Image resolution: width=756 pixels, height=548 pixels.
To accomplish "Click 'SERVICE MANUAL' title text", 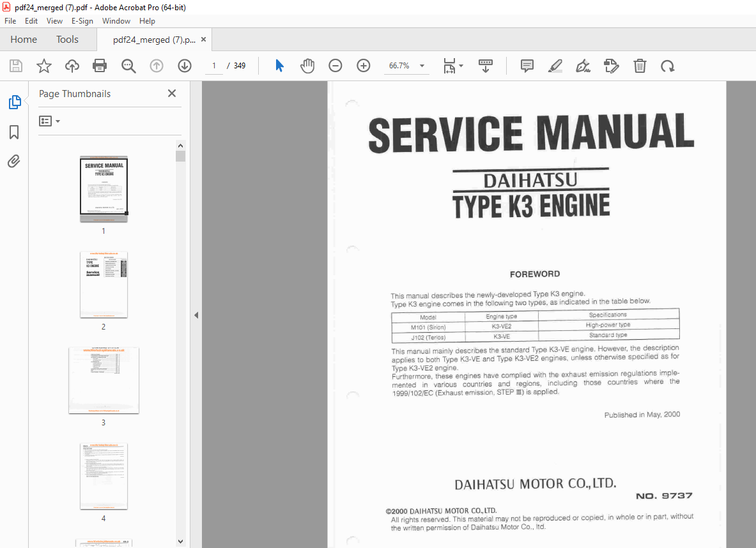I will coord(531,133).
